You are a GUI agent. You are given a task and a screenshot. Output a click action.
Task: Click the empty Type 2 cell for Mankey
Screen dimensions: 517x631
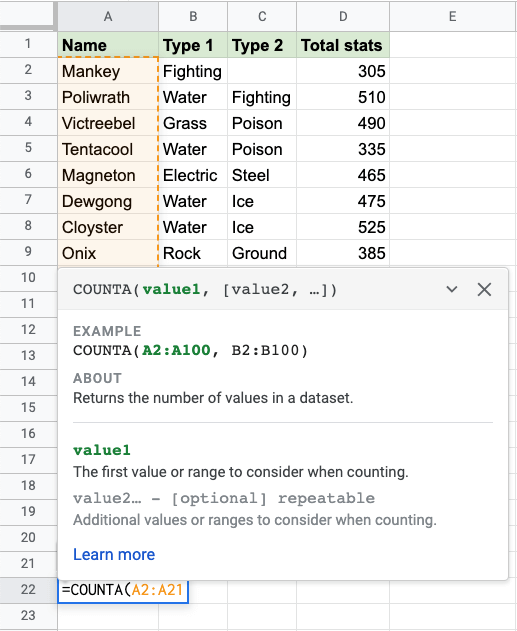point(262,71)
